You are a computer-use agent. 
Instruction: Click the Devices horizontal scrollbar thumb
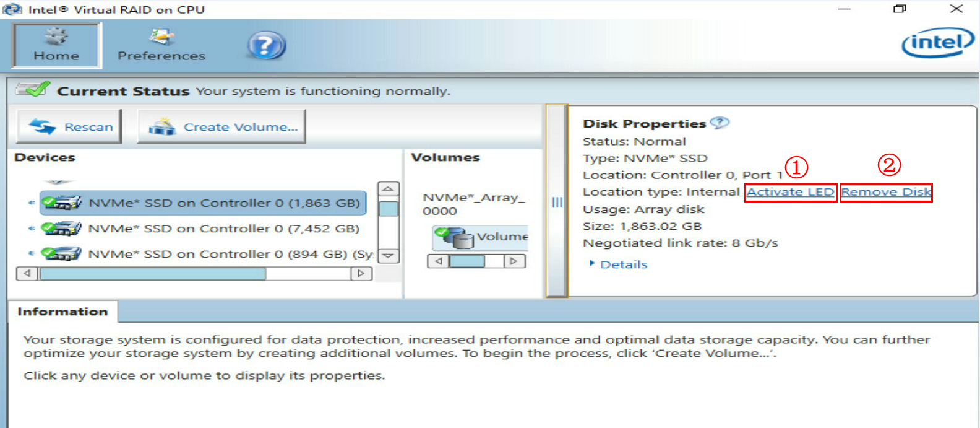point(153,273)
